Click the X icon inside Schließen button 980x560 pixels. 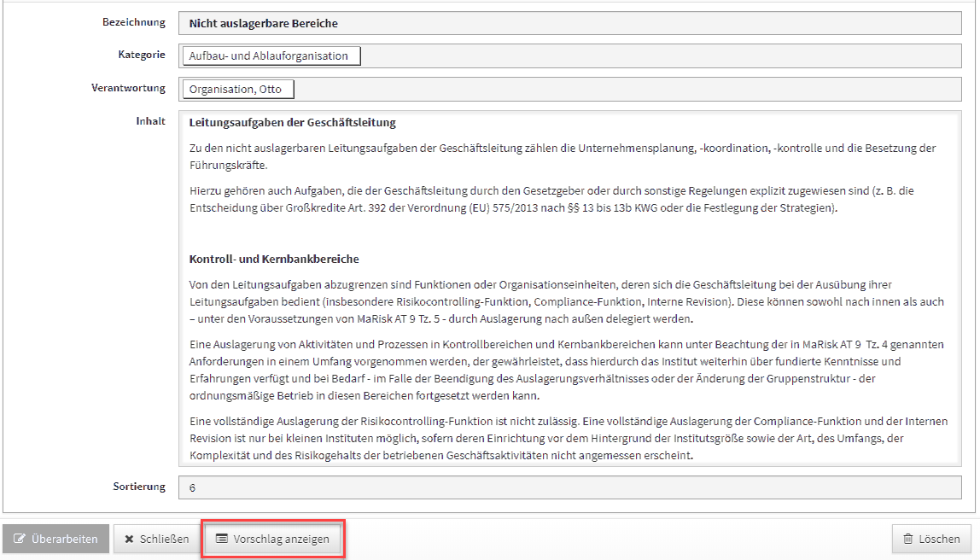click(x=130, y=539)
